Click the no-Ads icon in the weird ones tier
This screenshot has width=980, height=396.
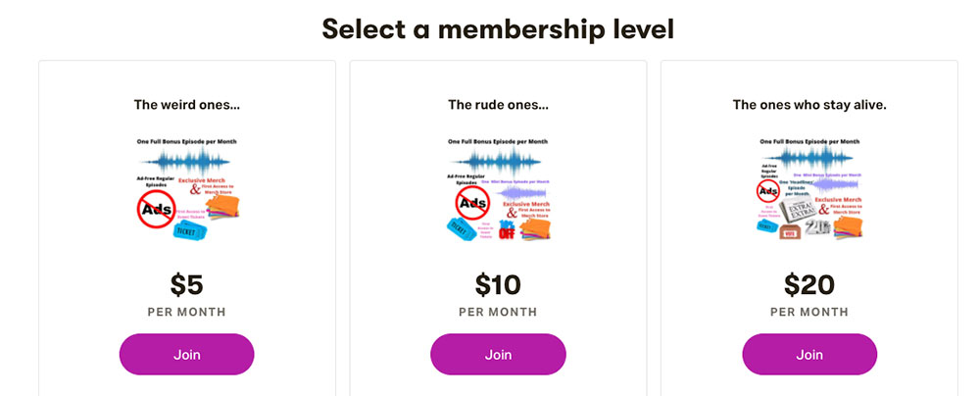(x=156, y=209)
